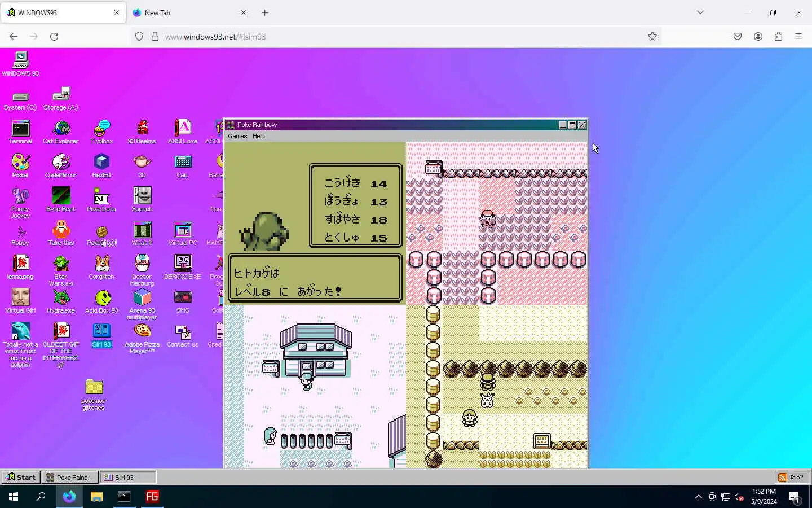The height and width of the screenshot is (508, 812).
Task: Open ANSI Love icon
Action: pos(183,133)
